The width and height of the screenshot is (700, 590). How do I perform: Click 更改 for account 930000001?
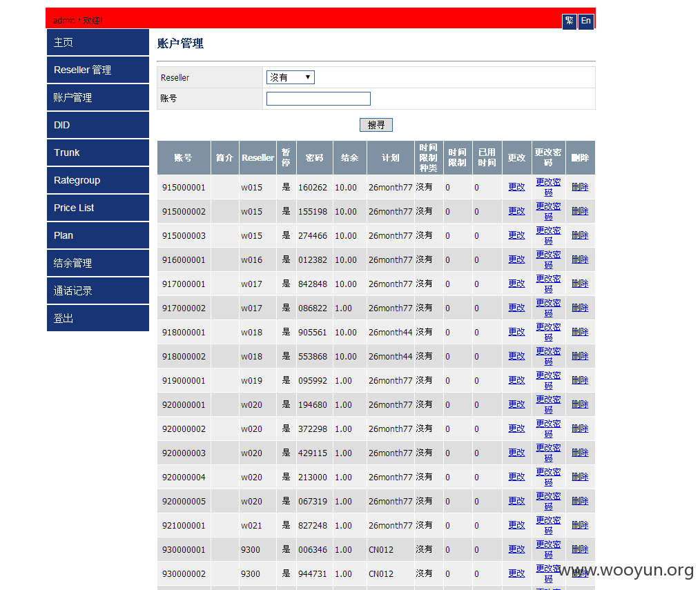[x=516, y=549]
